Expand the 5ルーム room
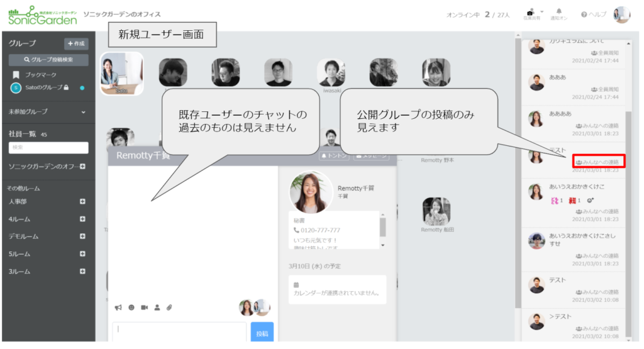This screenshot has width=644, height=349. [82, 254]
